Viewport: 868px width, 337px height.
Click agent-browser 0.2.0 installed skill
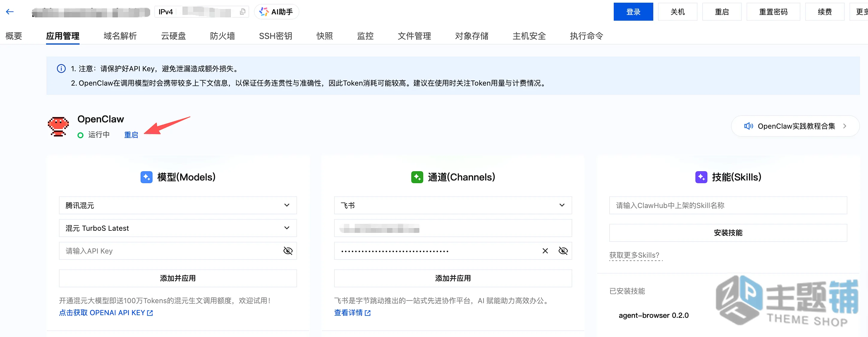pyautogui.click(x=653, y=315)
